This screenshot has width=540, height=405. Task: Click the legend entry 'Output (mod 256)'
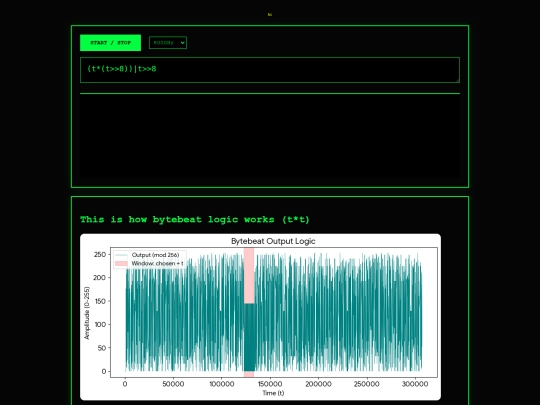(x=155, y=255)
